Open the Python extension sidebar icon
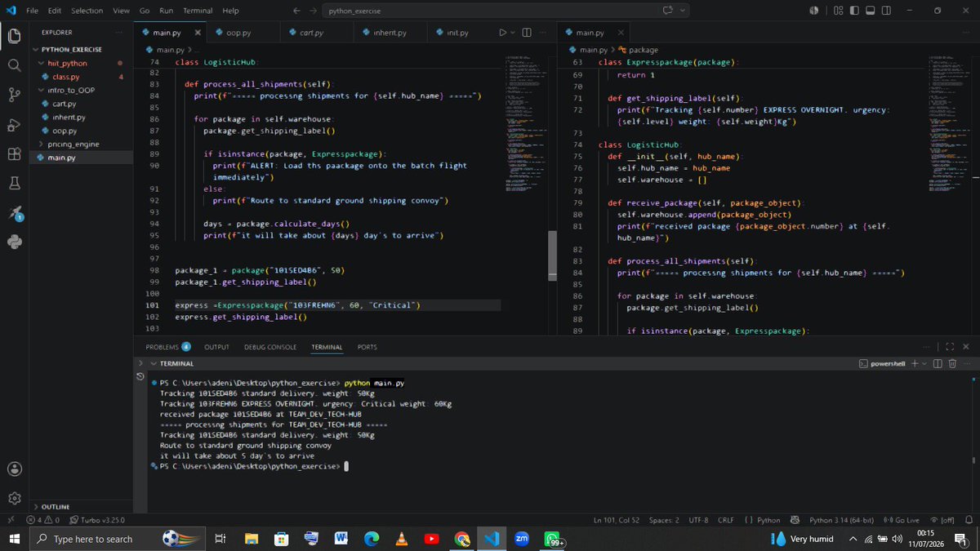Viewport: 980px width, 551px height. (x=14, y=242)
